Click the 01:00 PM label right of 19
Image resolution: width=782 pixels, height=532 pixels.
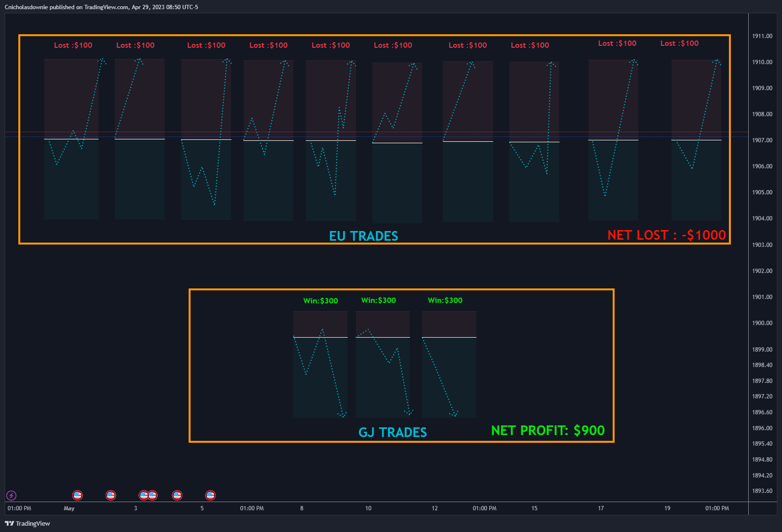(717, 508)
